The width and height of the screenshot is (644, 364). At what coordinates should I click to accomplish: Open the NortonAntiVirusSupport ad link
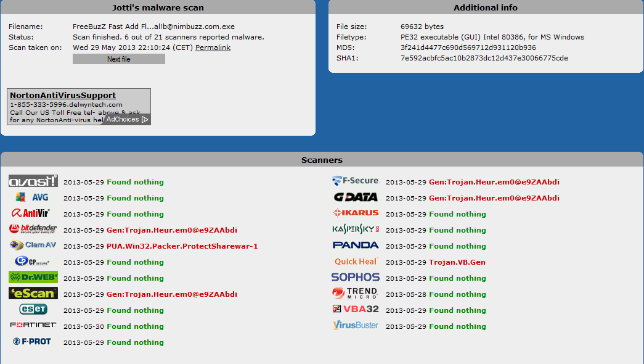pyautogui.click(x=63, y=95)
